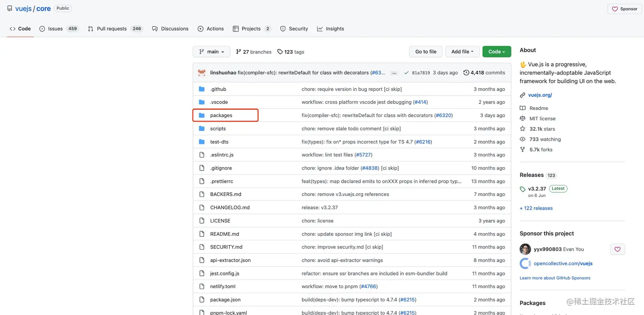Click the commit status checkmark icon
The height and width of the screenshot is (315, 644).
[x=406, y=73]
